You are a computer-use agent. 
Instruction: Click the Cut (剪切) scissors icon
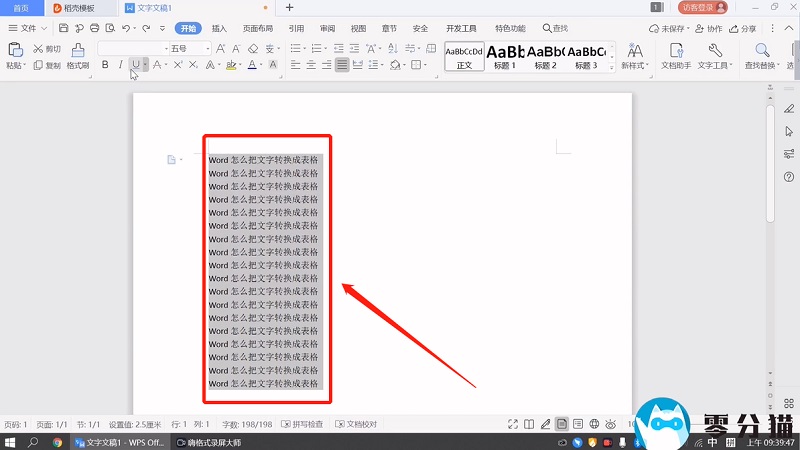(x=39, y=48)
